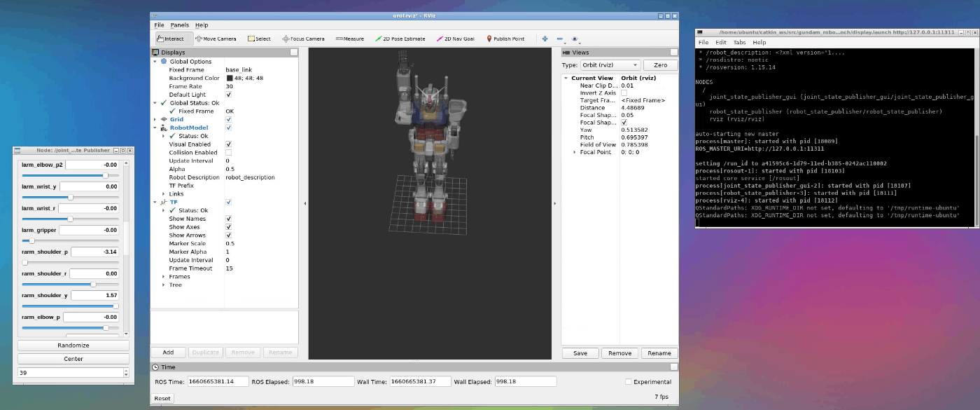Open the RViz Help menu
Viewport: 980px width, 410px height.
pyautogui.click(x=202, y=25)
